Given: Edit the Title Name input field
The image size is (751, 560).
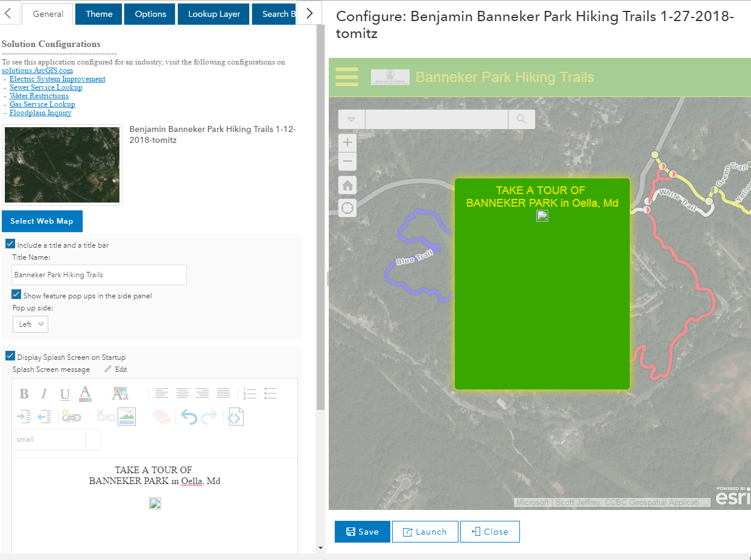Looking at the screenshot, I should pos(100,275).
